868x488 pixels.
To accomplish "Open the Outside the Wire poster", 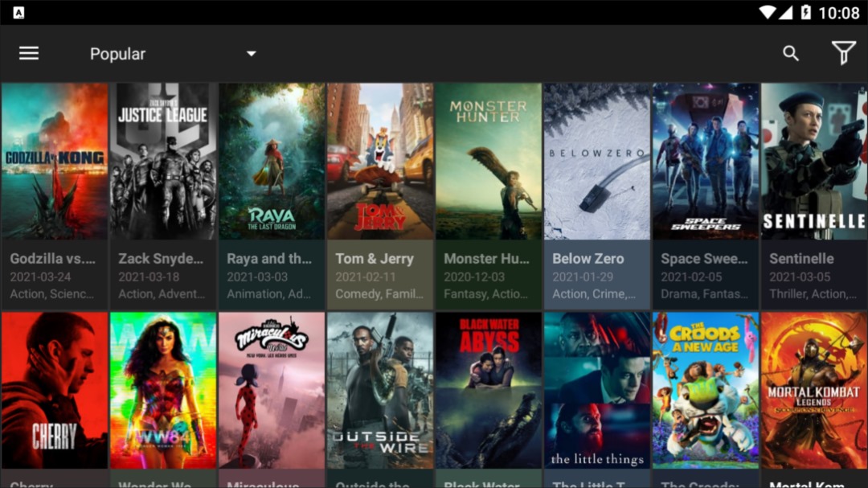I will click(380, 390).
